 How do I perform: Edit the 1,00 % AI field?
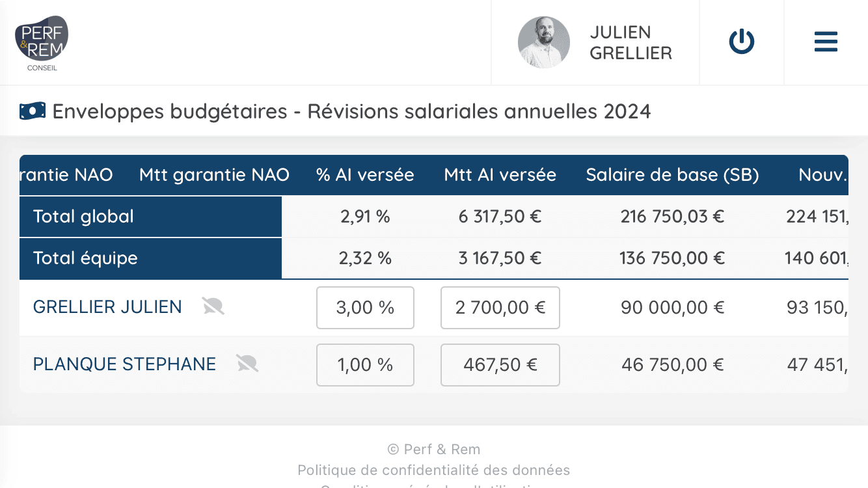[x=365, y=365]
